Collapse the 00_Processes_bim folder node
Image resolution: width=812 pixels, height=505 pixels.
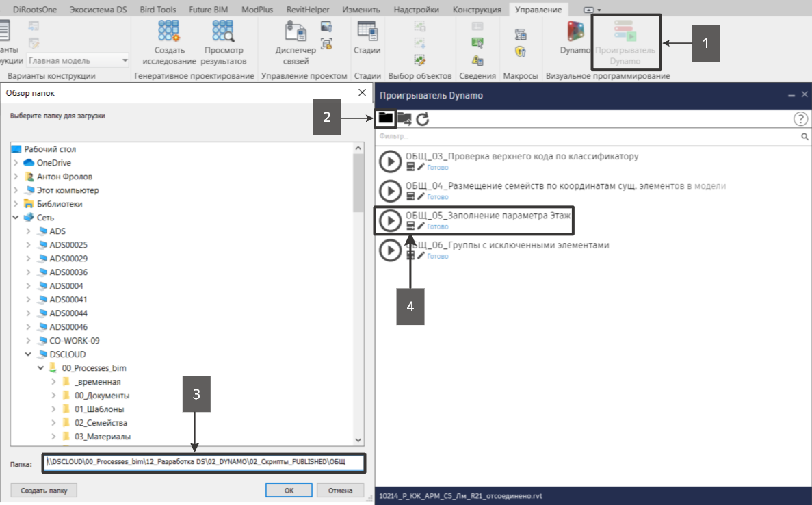[41, 367]
